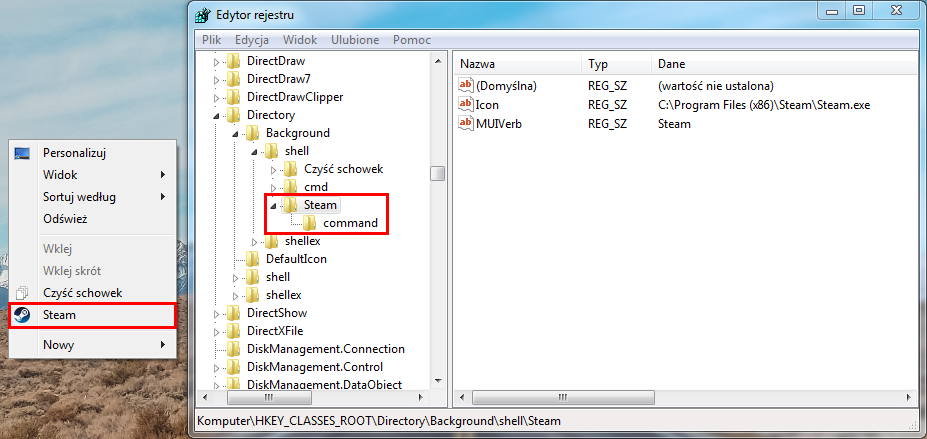Screen dimensions: 927x439
Task: Expand the cmd key
Action: 273,187
